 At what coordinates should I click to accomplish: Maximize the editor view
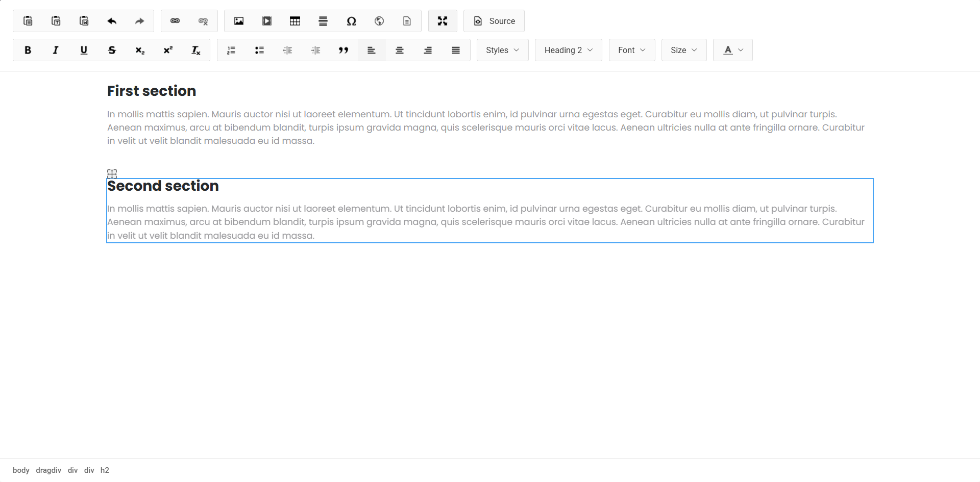click(443, 21)
